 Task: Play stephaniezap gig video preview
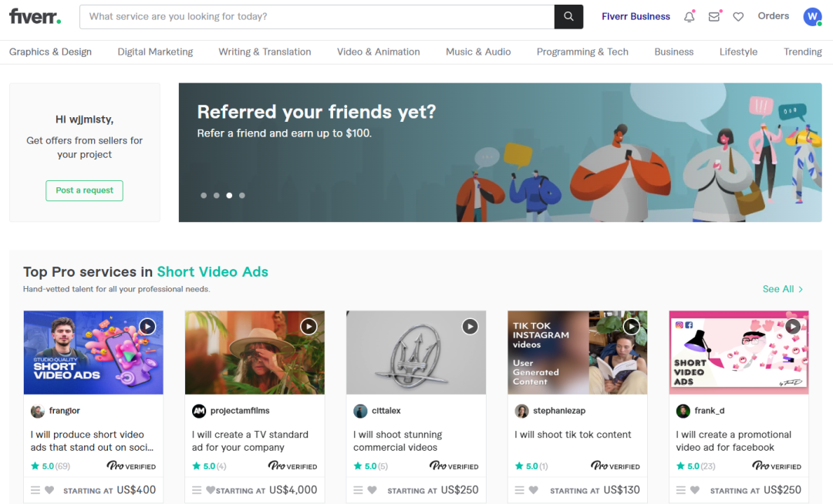pyautogui.click(x=631, y=326)
